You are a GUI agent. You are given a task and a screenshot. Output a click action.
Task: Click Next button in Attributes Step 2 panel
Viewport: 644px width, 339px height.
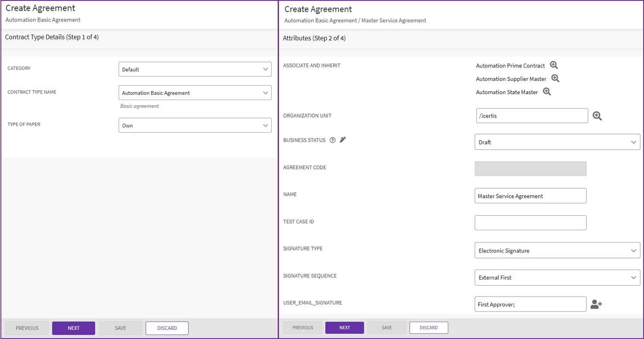coord(344,328)
